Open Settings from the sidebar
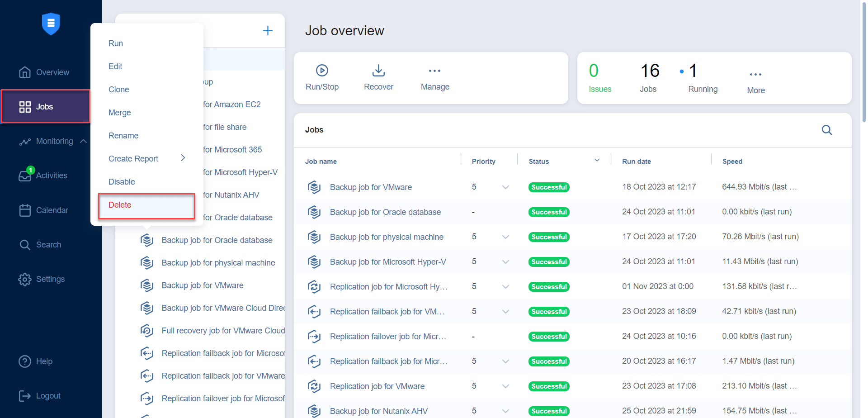Screen dimensions: 868x418 point(25,279)
